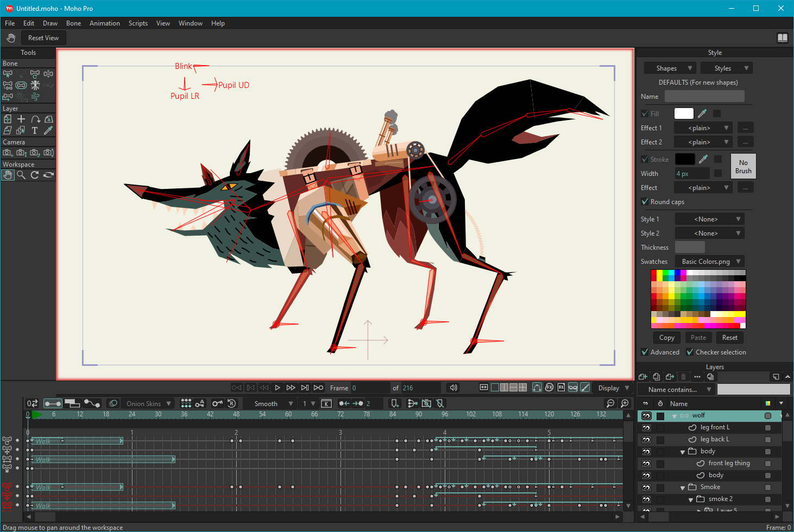Uncheck the Round caps checkbox
Viewport: 794px width, 532px height.
[645, 201]
